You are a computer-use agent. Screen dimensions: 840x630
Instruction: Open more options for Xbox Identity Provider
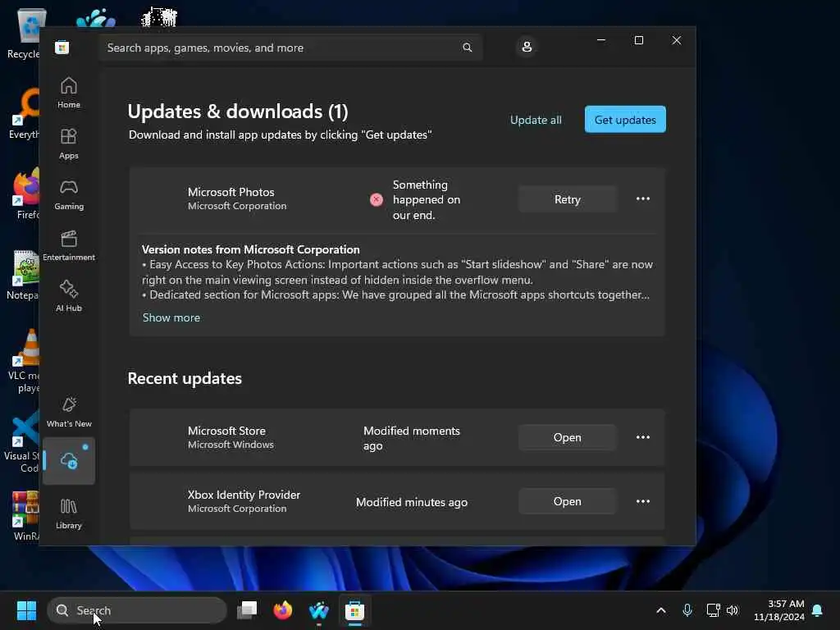(x=643, y=501)
